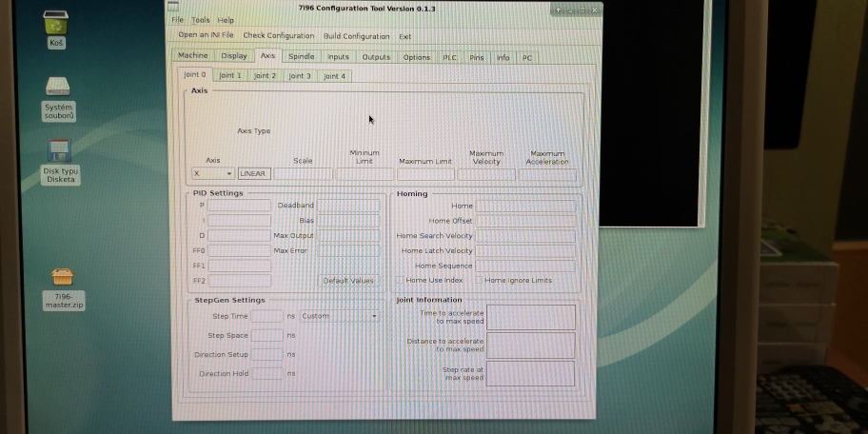Open the Custom step timing preset dropdown
This screenshot has width=868, height=434.
340,316
